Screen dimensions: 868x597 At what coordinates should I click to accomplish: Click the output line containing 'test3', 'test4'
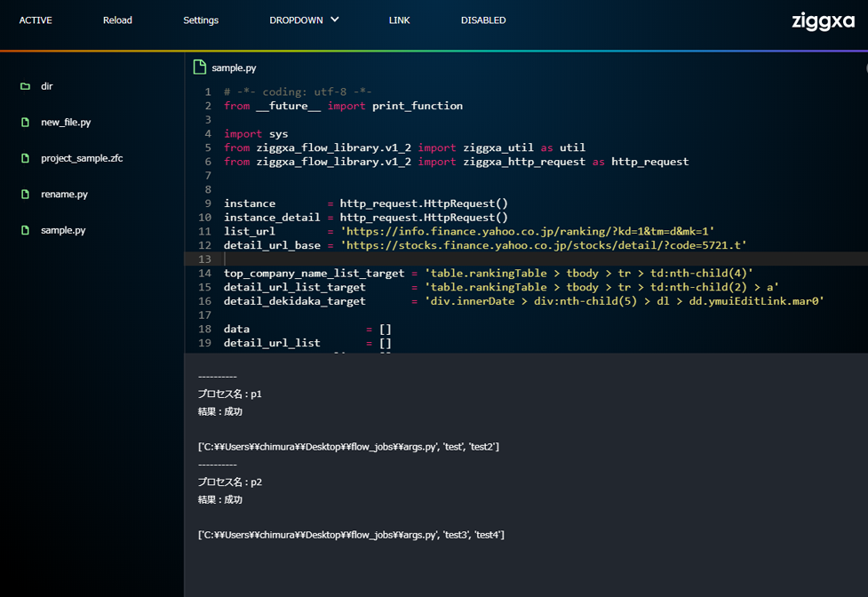[351, 535]
